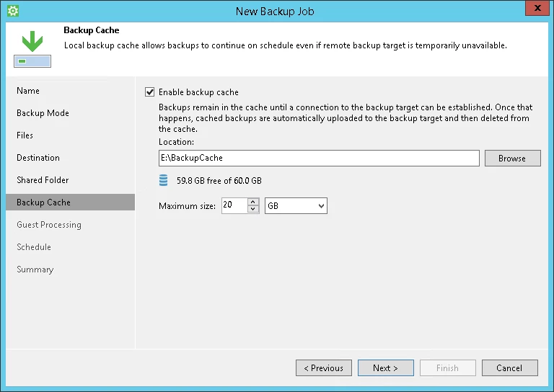The height and width of the screenshot is (392, 554).
Task: Go back with the Previous button
Action: 324,368
